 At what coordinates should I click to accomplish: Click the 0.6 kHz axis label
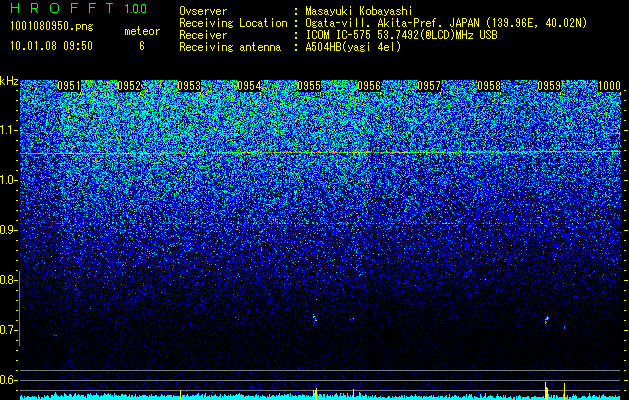click(8, 380)
